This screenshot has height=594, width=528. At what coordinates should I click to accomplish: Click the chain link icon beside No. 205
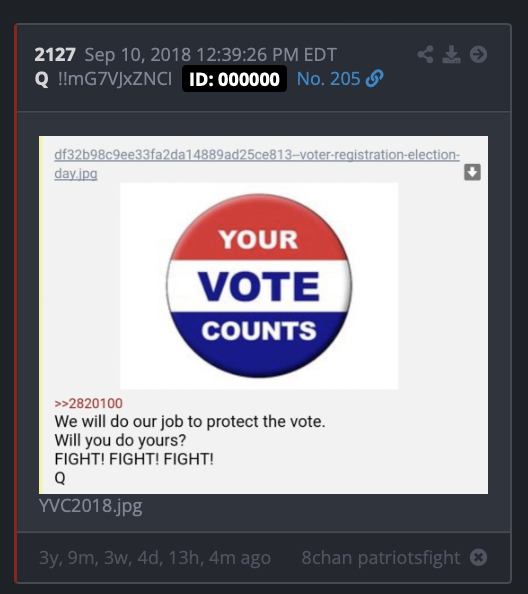(x=374, y=79)
